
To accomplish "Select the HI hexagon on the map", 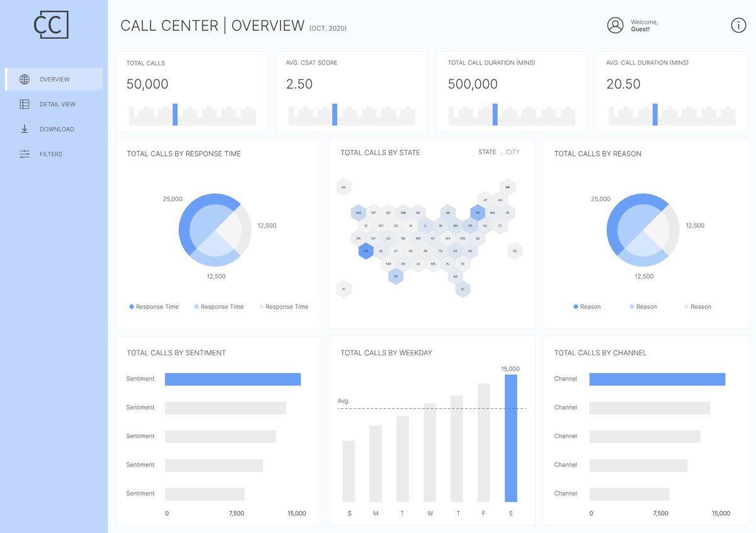I will click(343, 289).
